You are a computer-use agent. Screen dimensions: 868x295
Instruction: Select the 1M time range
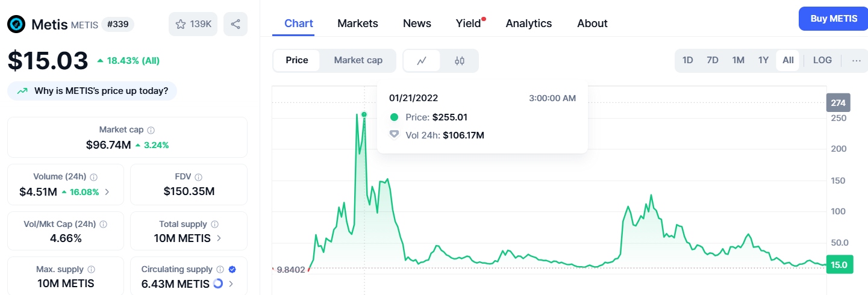[x=738, y=60]
